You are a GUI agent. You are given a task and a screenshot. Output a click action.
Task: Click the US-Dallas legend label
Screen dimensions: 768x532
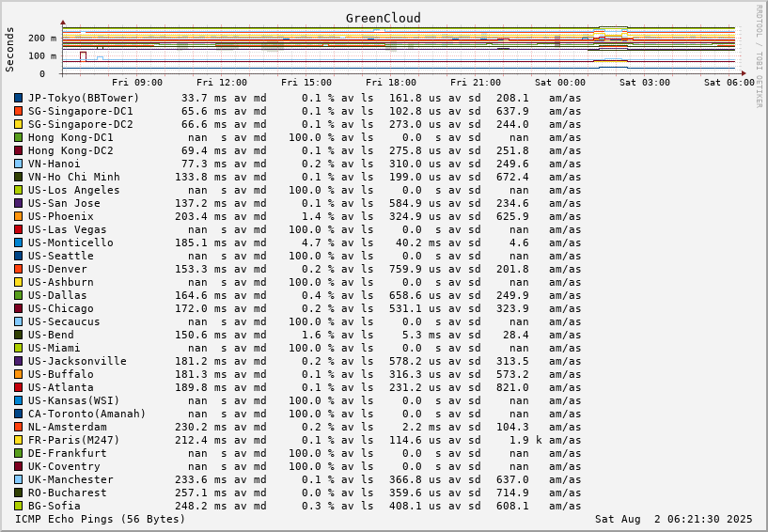click(57, 295)
